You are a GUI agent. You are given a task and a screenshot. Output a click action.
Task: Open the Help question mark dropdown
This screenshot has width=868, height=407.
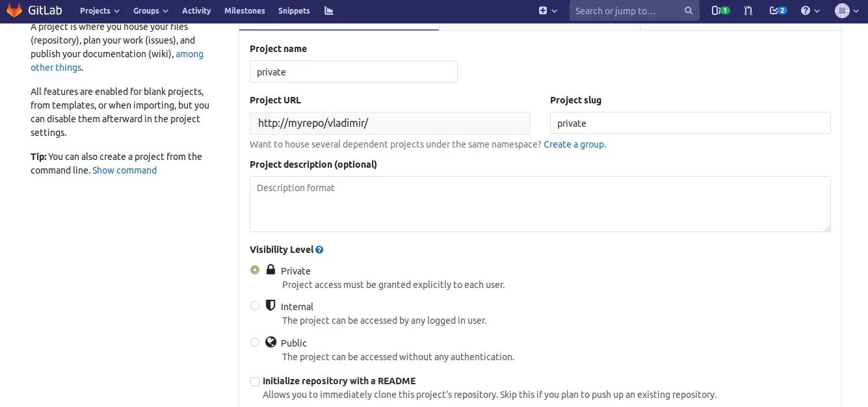coord(810,10)
